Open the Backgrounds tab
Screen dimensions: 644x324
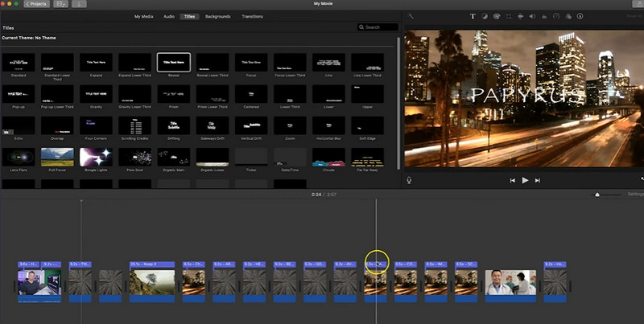pyautogui.click(x=217, y=17)
